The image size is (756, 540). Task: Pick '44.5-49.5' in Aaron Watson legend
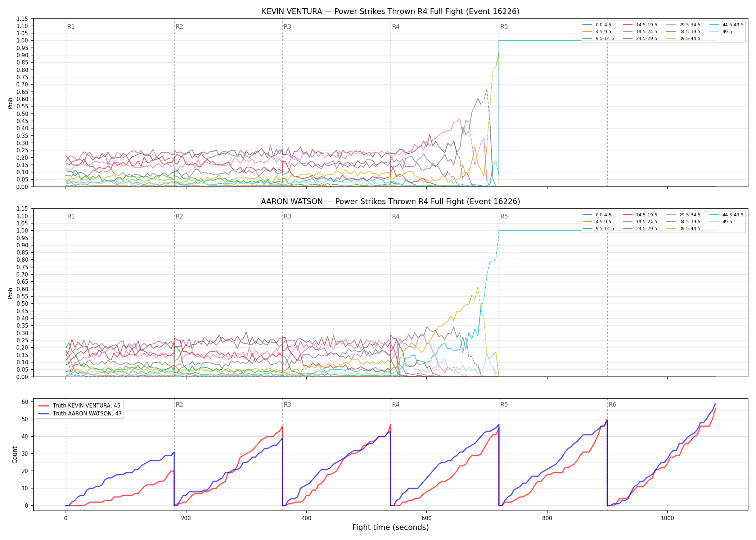pos(726,215)
